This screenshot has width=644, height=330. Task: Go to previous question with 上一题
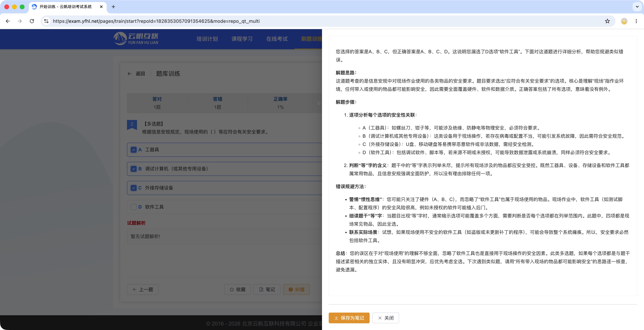[x=143, y=289]
